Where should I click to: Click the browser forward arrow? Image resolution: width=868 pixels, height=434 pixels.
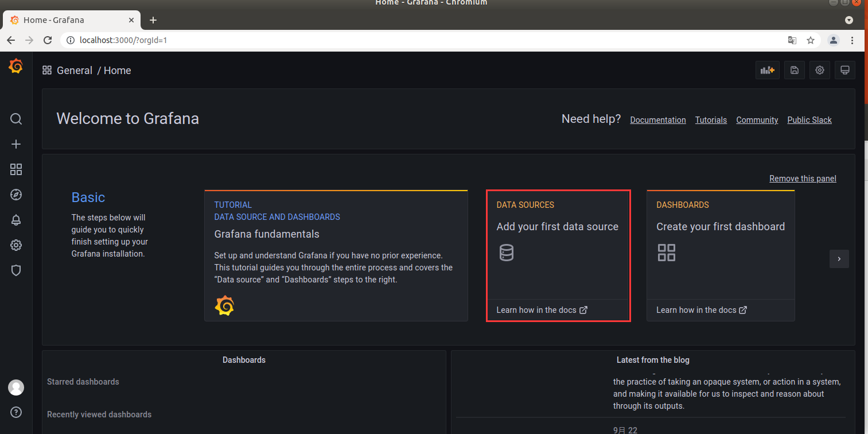click(x=30, y=40)
